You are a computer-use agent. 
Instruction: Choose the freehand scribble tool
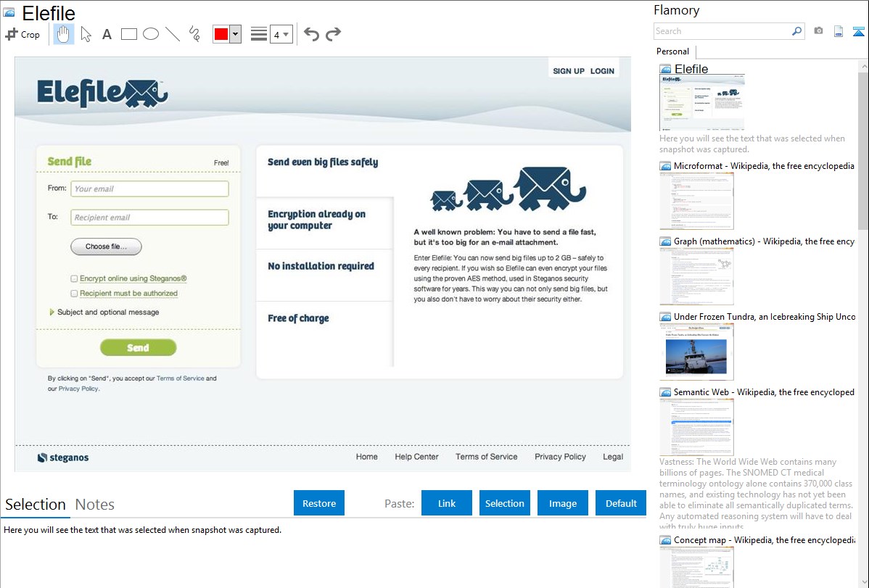click(x=194, y=34)
